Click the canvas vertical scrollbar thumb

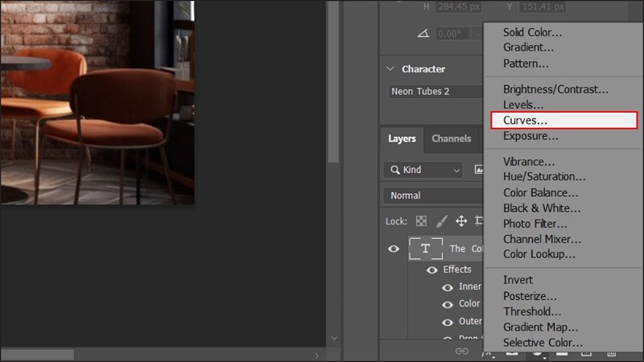pyautogui.click(x=333, y=82)
